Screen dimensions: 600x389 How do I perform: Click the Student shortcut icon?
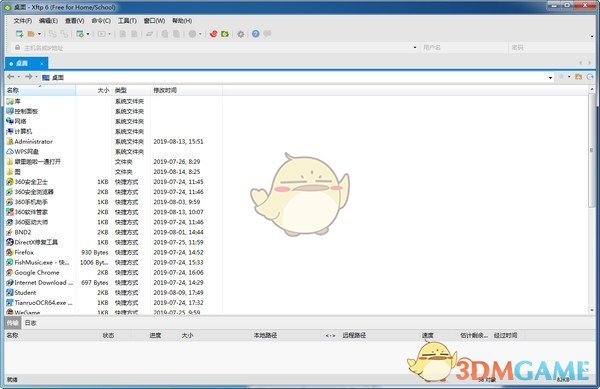click(x=10, y=293)
